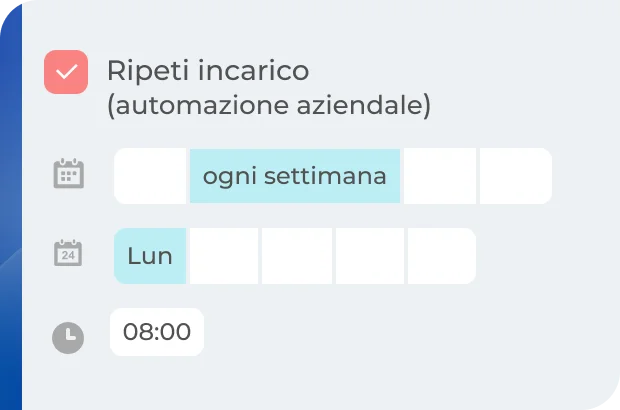Toggle the 'Lun' weekday option
The height and width of the screenshot is (410, 620).
[150, 256]
